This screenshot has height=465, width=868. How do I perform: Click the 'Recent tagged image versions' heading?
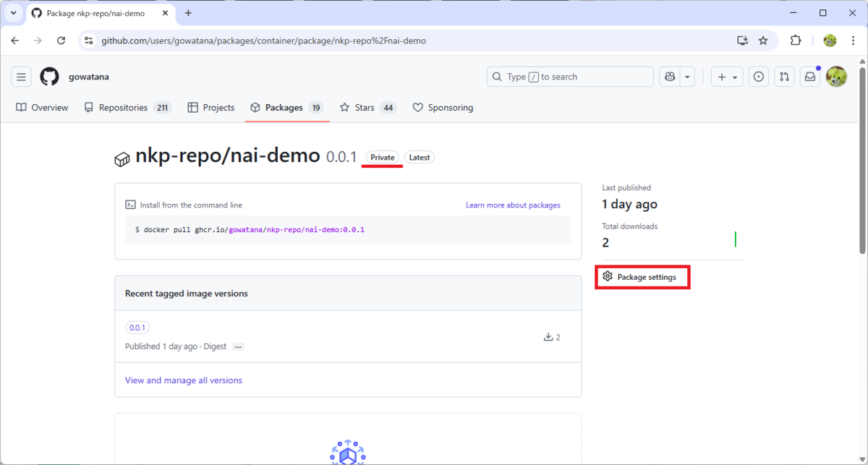(x=187, y=294)
